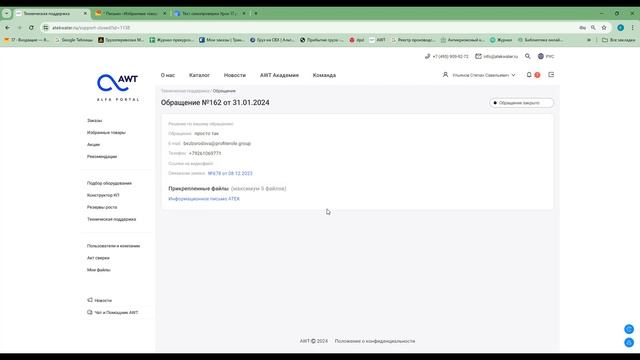640x360 pixels.
Task: Click the phone handset icon
Action: [427, 56]
